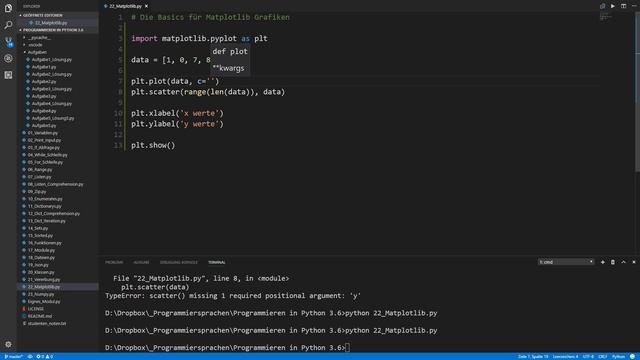Open the terminal selector dropdown showing cmd

coord(566,262)
